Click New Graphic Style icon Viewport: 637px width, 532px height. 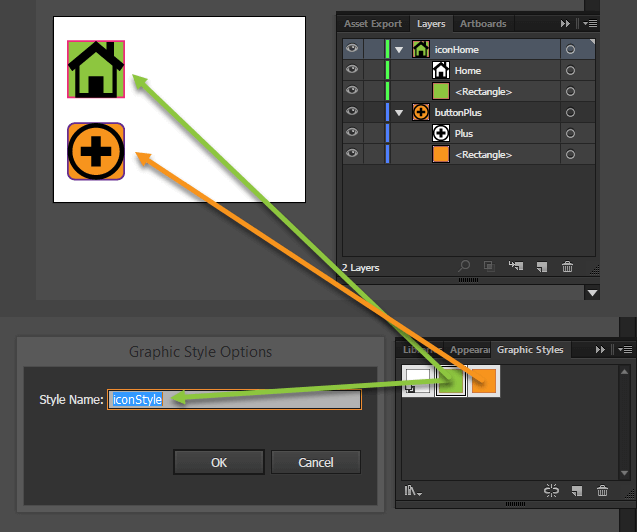[576, 490]
